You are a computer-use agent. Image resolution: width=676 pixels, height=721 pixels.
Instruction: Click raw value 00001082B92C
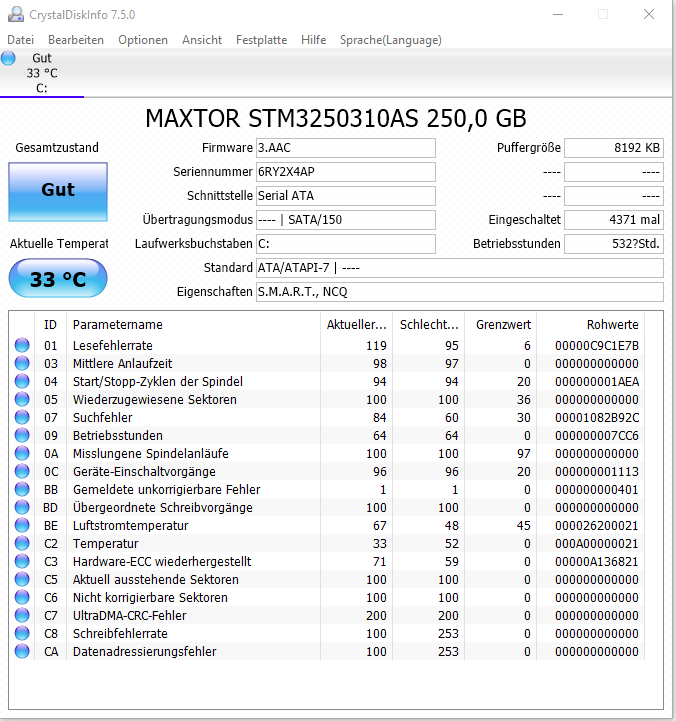pyautogui.click(x=596, y=417)
